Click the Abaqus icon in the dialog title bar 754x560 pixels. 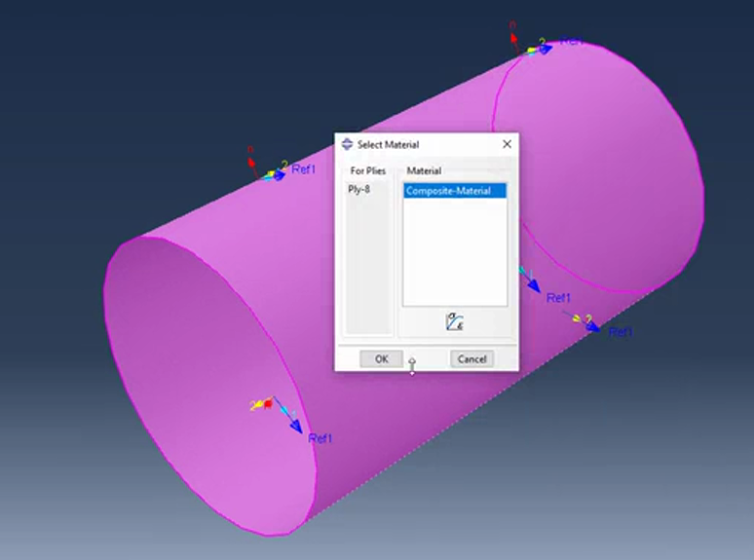(347, 144)
